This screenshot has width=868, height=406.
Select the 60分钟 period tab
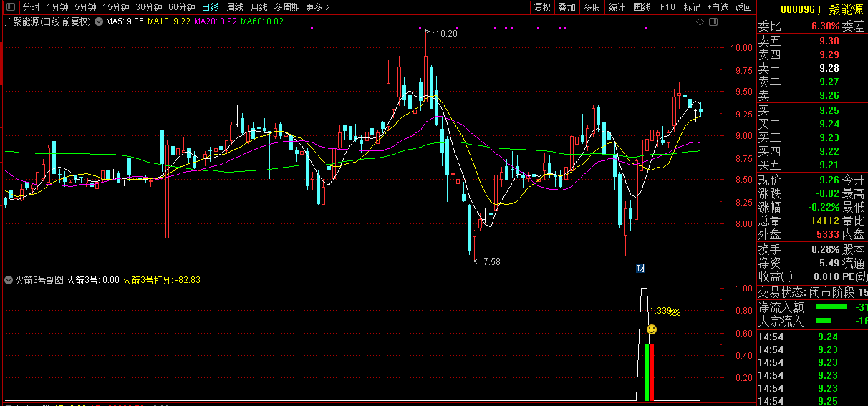(x=181, y=7)
